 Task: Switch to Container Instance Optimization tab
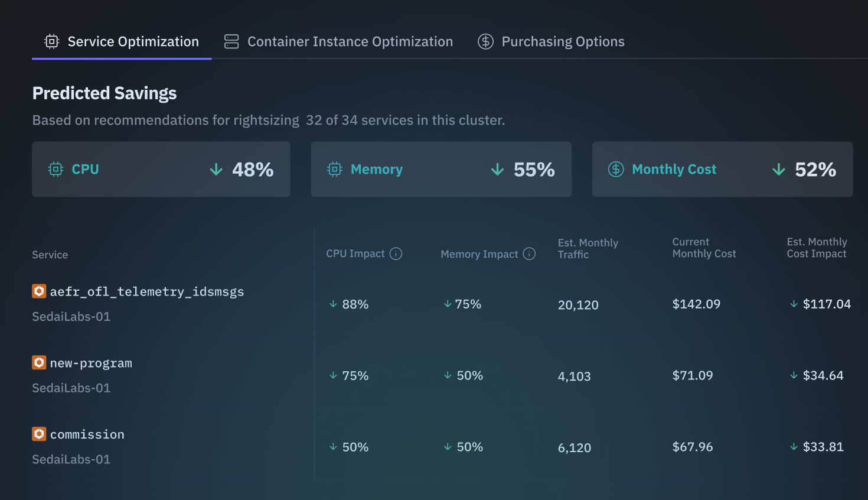[338, 41]
